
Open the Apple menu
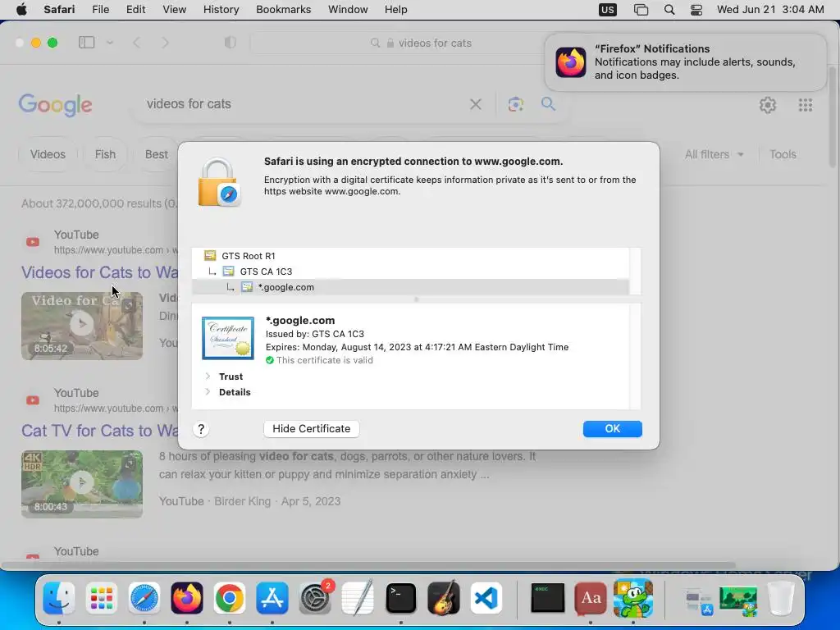21,10
